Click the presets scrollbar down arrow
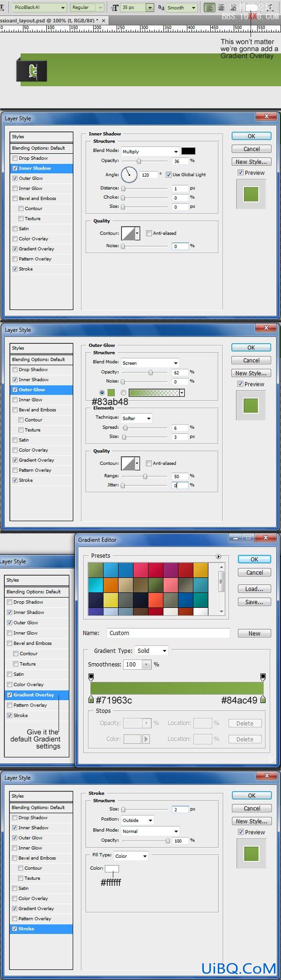Screen dimensions: 281x980 221,612
